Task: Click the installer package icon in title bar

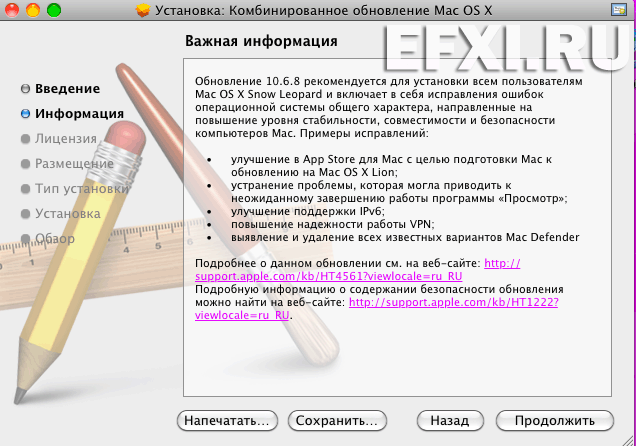Action: pos(143,10)
